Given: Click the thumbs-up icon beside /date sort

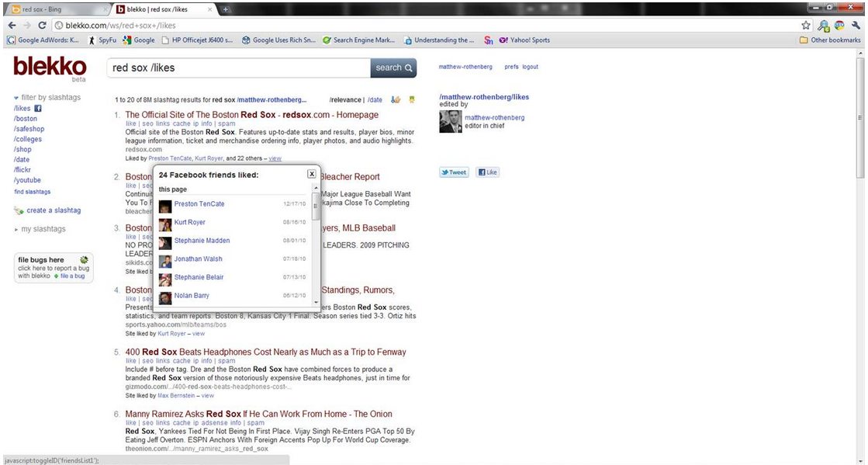Looking at the screenshot, I should (396, 99).
